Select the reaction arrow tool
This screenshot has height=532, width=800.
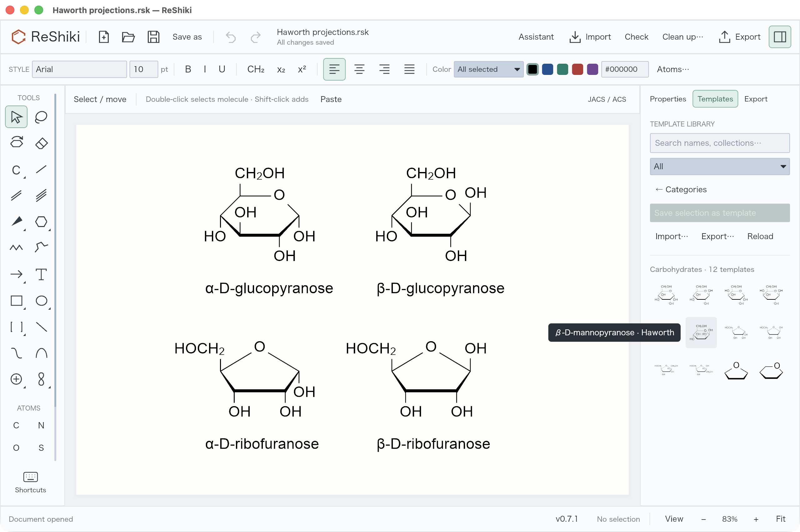pyautogui.click(x=16, y=274)
